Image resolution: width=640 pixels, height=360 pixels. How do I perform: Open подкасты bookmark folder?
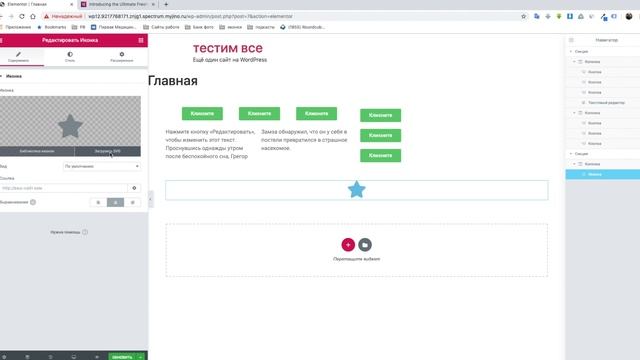click(x=261, y=27)
